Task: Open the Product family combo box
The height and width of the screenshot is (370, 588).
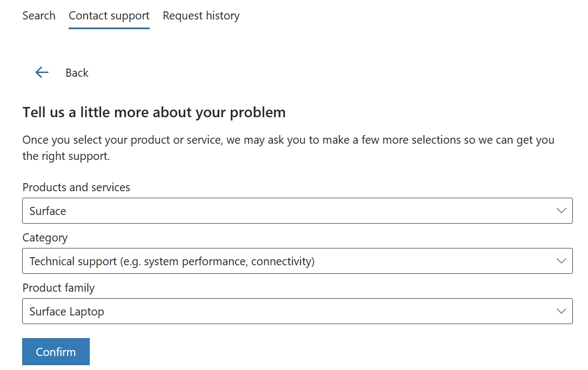Action: pos(297,312)
